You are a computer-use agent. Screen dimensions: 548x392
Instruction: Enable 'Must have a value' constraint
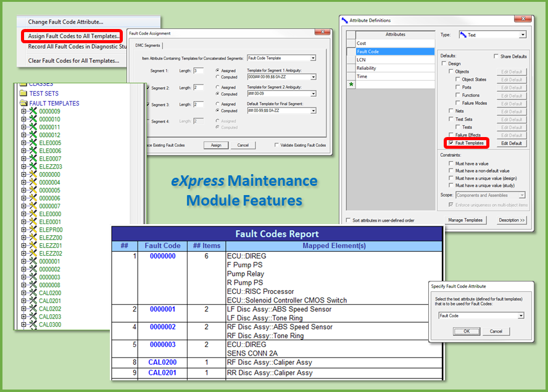(451, 164)
